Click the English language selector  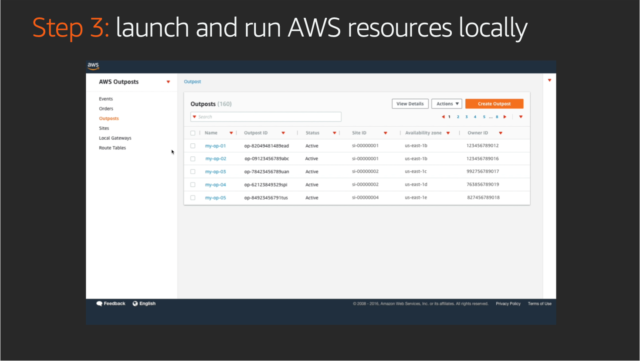[144, 303]
